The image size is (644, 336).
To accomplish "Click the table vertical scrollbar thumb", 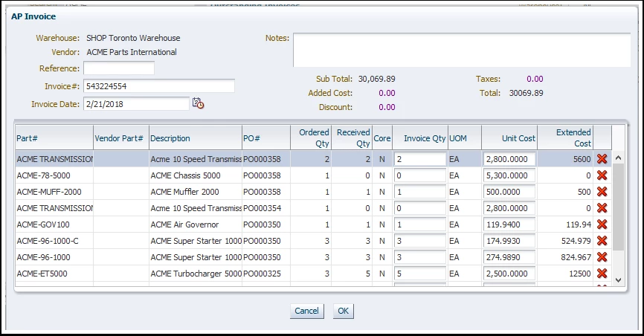I will [x=619, y=206].
